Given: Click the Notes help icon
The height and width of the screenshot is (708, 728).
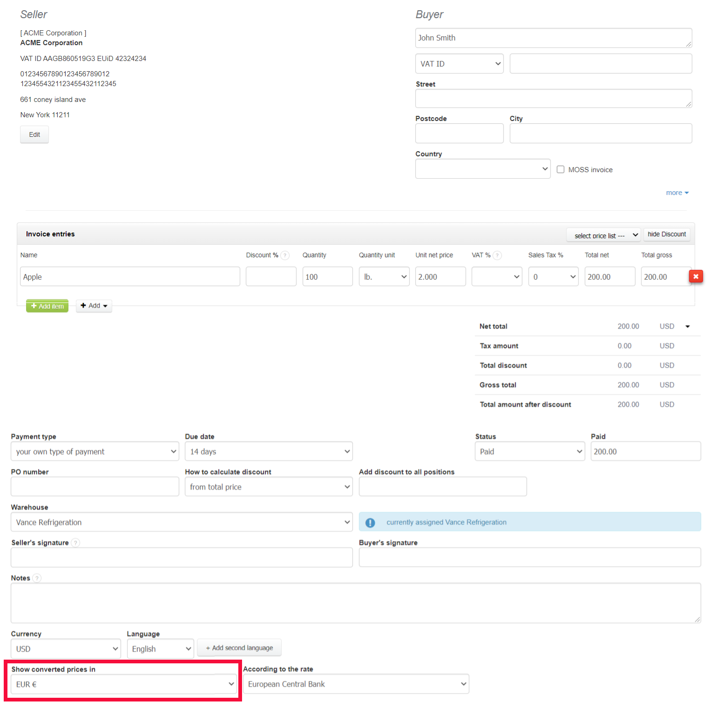Looking at the screenshot, I should (37, 578).
